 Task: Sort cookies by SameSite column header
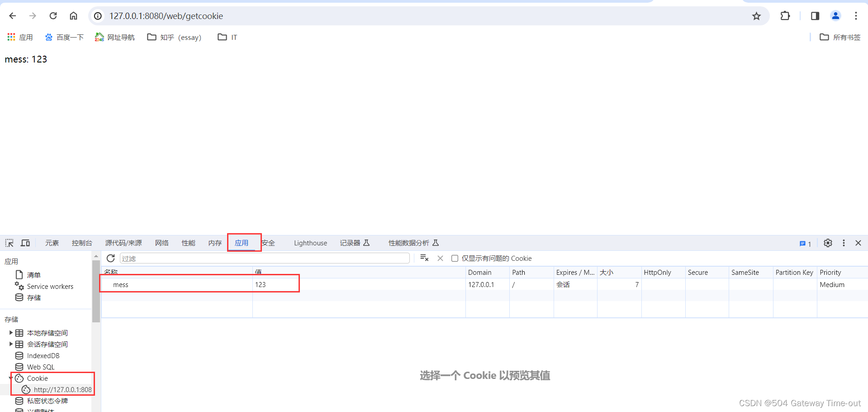click(751, 272)
